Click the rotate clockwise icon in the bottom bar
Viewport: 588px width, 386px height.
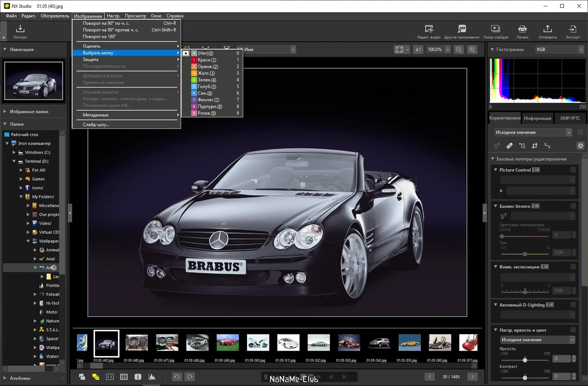coord(190,377)
